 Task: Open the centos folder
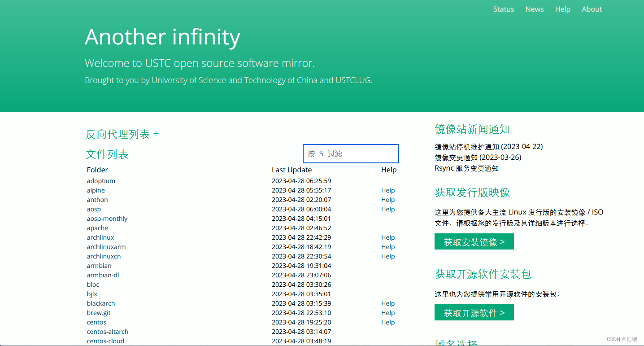pyautogui.click(x=96, y=322)
